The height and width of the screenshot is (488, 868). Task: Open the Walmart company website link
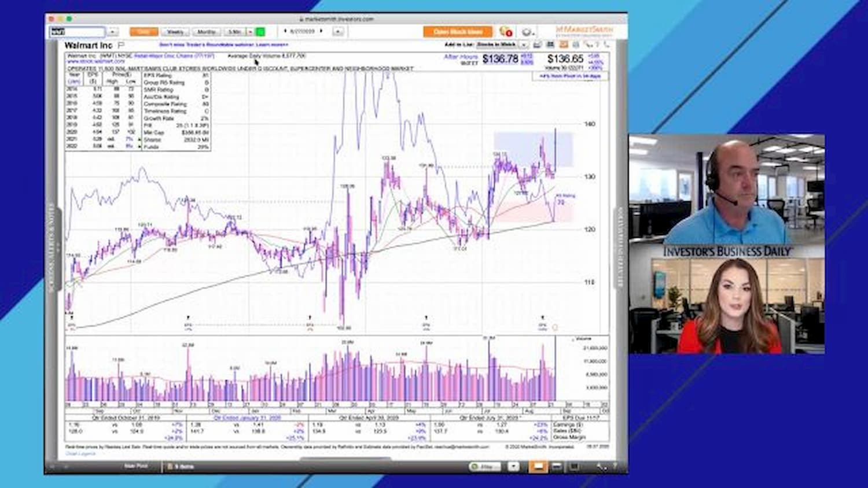(95, 61)
